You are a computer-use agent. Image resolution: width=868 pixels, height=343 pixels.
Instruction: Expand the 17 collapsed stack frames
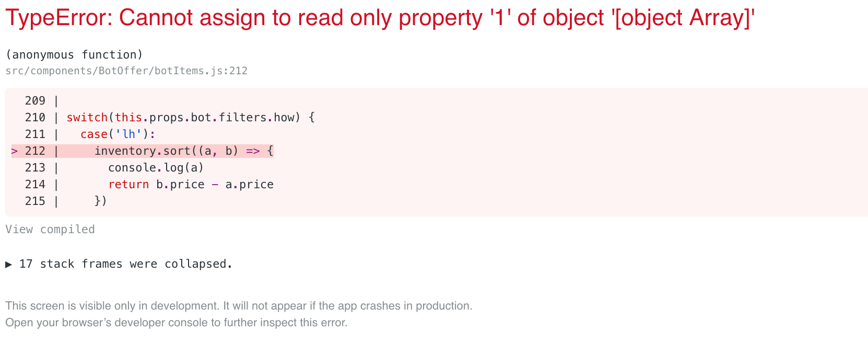point(125,264)
